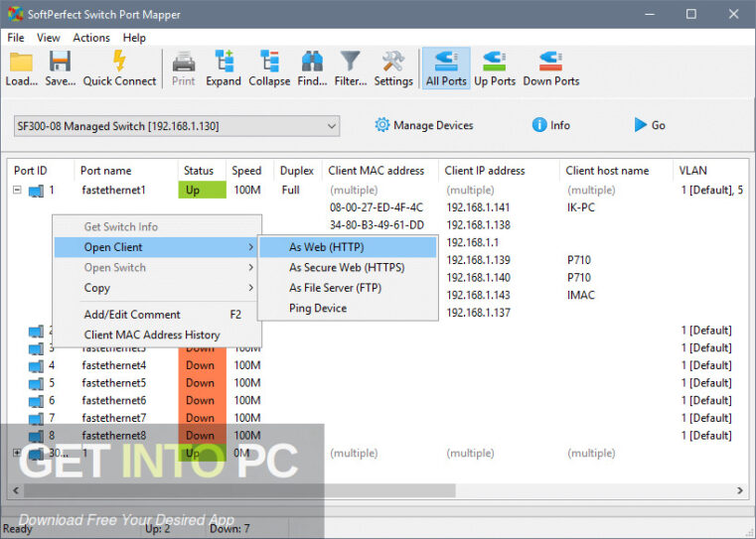756x539 pixels.
Task: Open Filter with the funnel icon
Action: (350, 62)
